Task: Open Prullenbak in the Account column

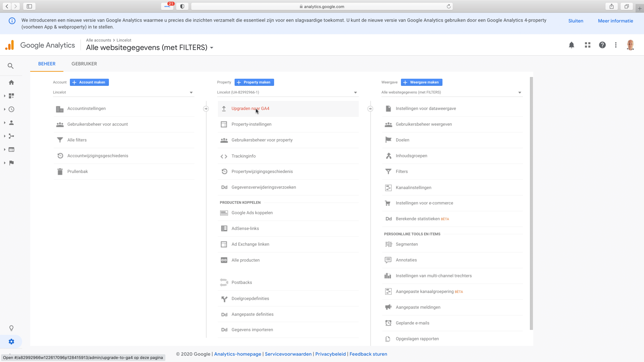Action: 124,171
